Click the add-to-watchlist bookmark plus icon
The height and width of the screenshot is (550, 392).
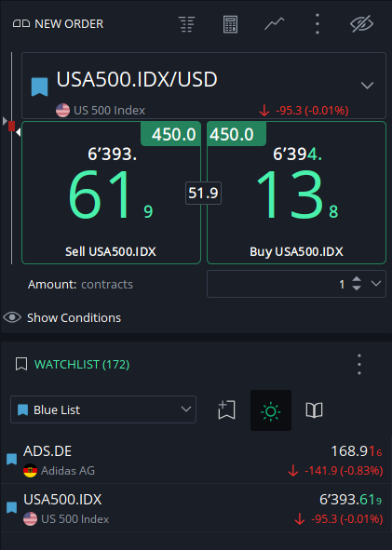pos(226,409)
